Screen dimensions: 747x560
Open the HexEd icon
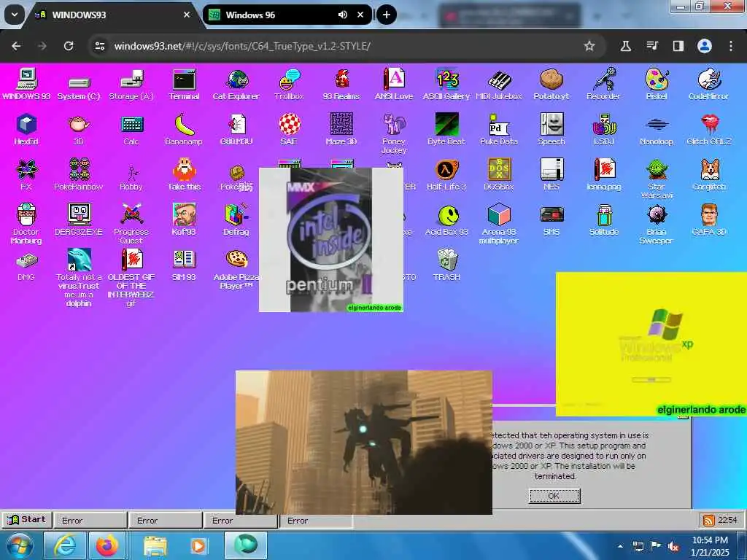click(26, 130)
